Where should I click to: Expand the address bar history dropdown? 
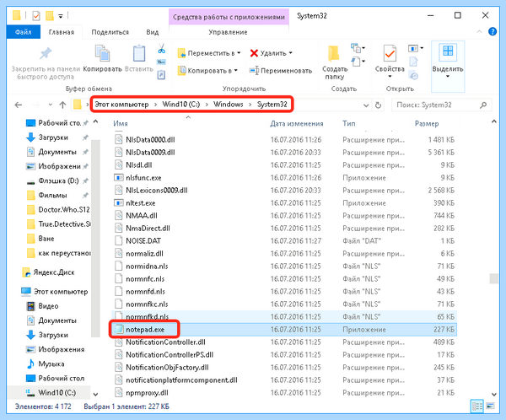click(366, 105)
